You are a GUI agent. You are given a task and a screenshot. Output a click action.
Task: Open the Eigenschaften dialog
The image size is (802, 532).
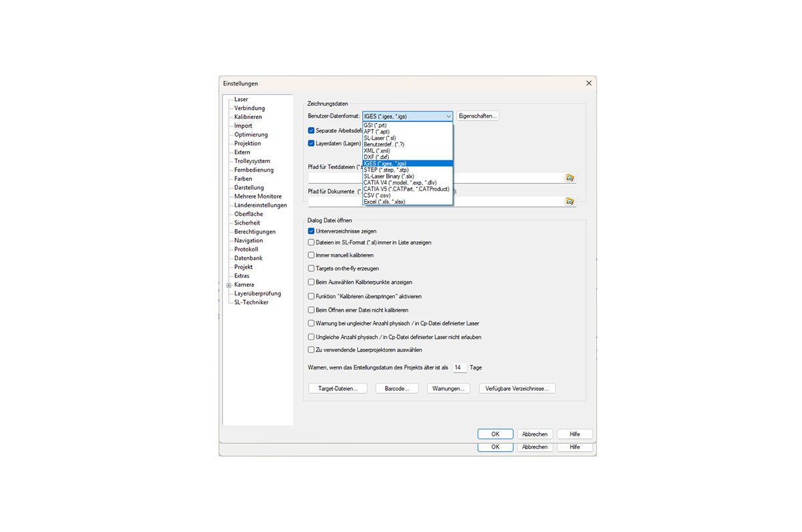(x=477, y=116)
